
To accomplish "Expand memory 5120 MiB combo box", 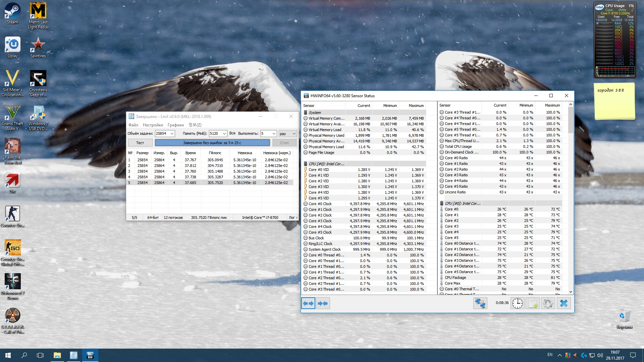I will coord(224,133).
